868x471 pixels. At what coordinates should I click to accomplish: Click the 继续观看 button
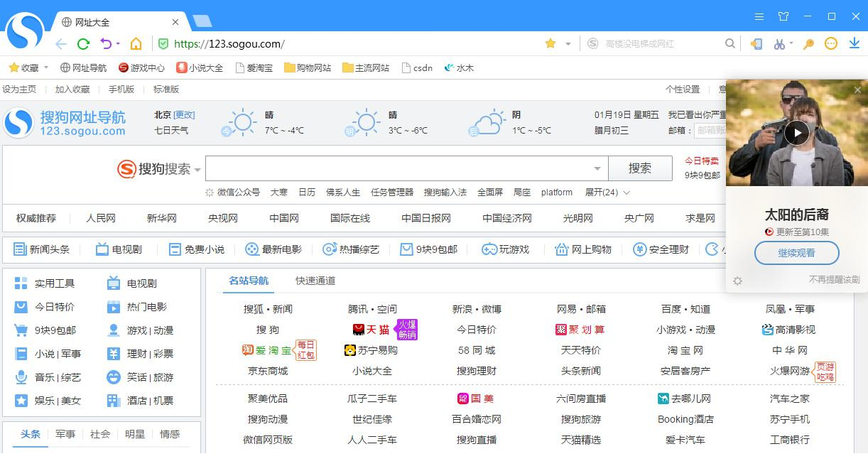pos(797,253)
